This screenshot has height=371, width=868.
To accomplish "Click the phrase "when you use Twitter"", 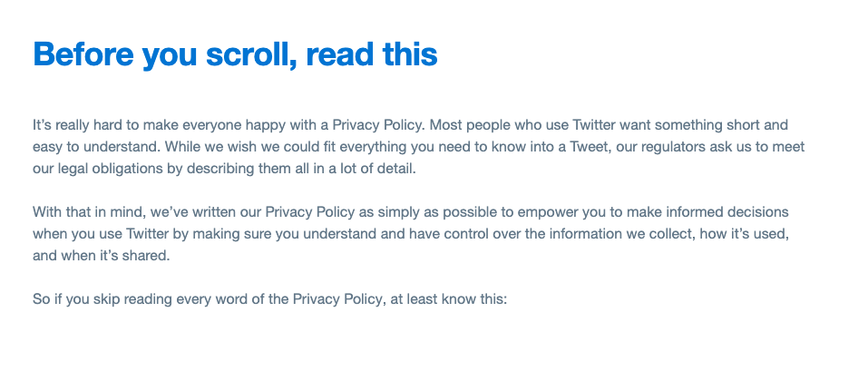I will point(101,234).
